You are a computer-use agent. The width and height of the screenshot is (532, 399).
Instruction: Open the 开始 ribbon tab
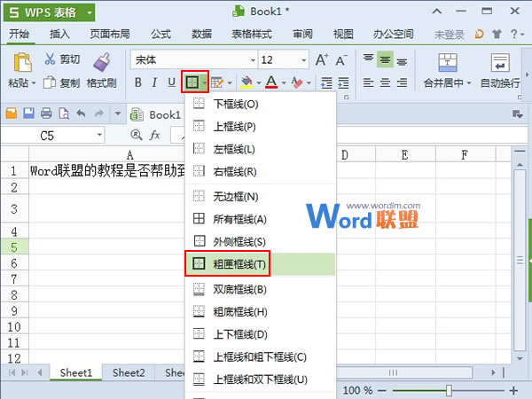(x=19, y=35)
